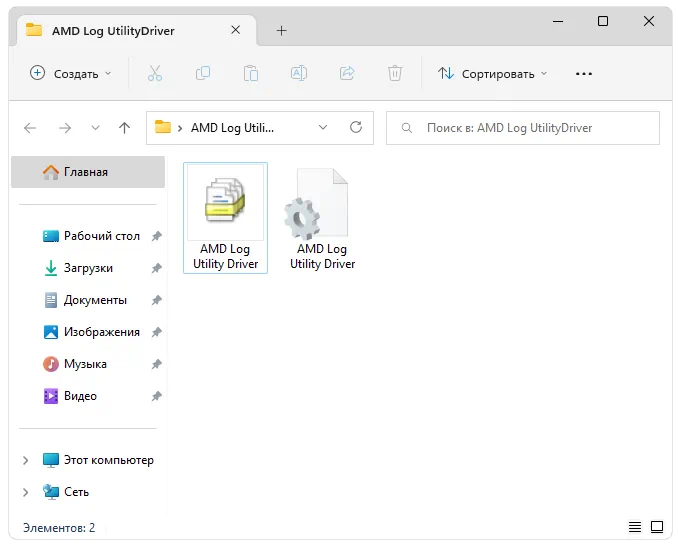
Task: Close the Explorer window
Action: (x=649, y=21)
